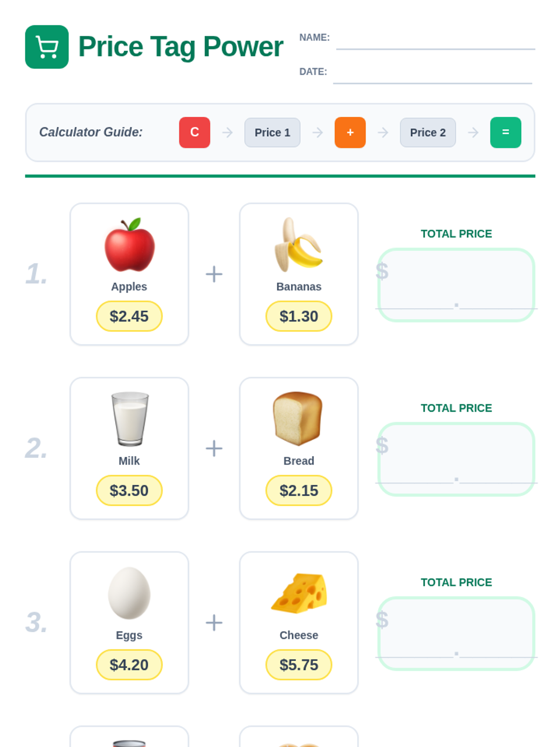Click the $3.50 Milk price tag
This screenshot has height=747, width=560.
(x=129, y=491)
